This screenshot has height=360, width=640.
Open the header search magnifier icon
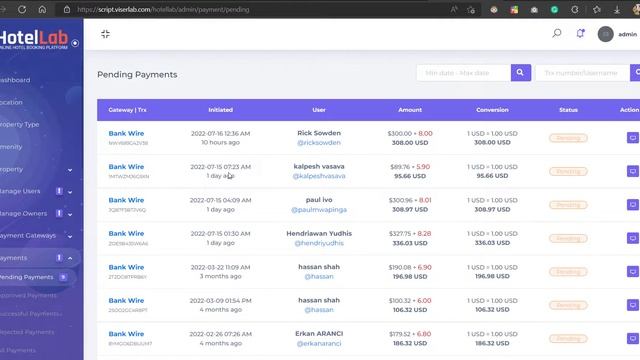(557, 34)
